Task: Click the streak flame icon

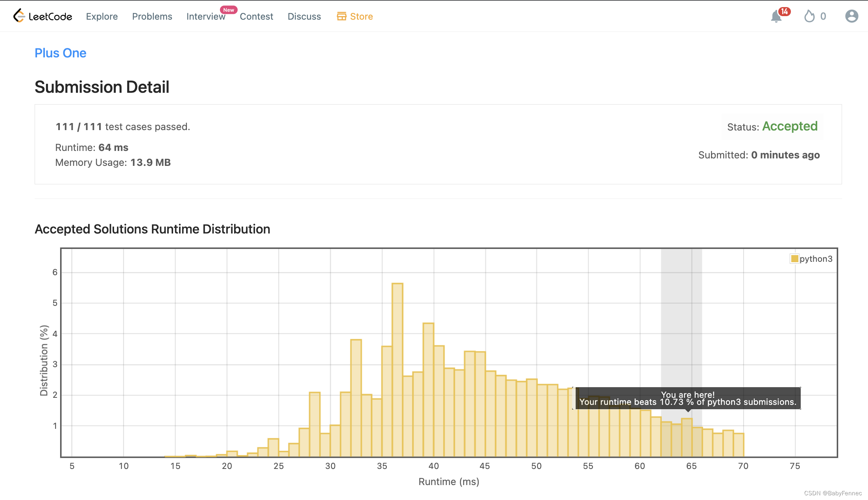Action: (x=809, y=17)
